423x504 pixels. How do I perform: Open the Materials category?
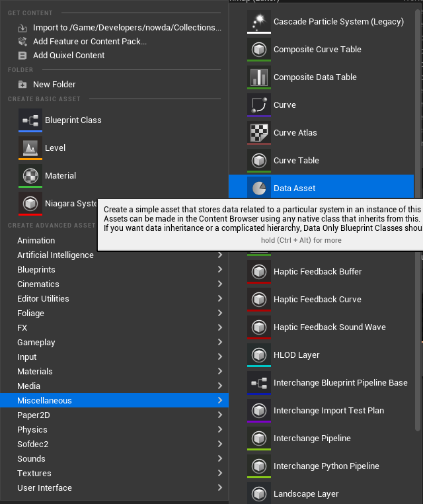(114, 371)
